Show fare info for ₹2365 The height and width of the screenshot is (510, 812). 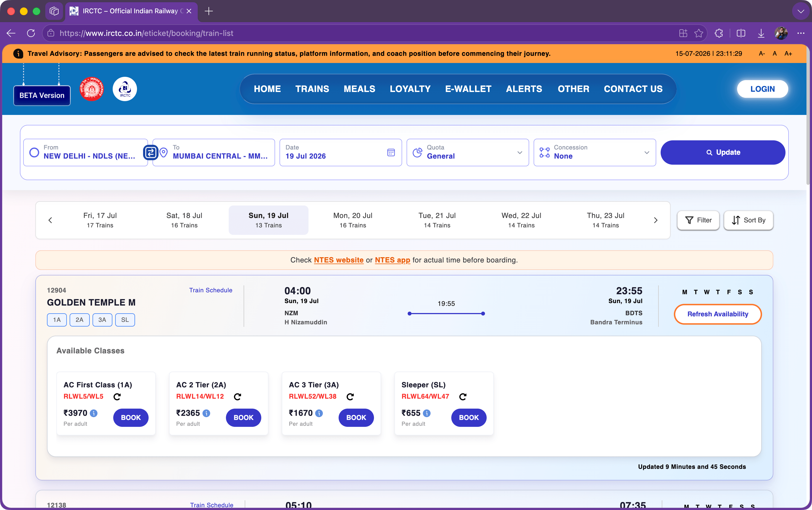[x=206, y=413]
